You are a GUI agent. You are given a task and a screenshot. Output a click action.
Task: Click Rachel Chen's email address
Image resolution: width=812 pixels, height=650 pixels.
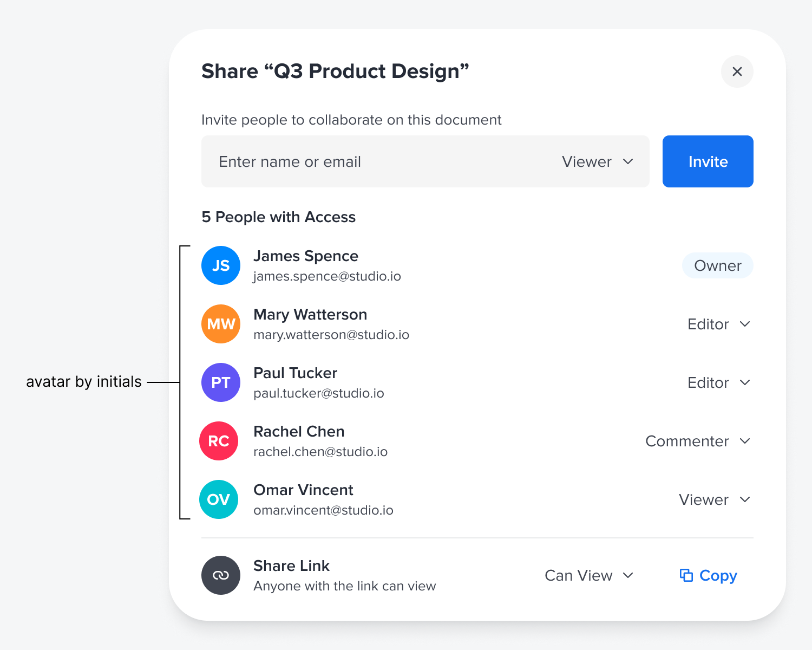tap(320, 452)
